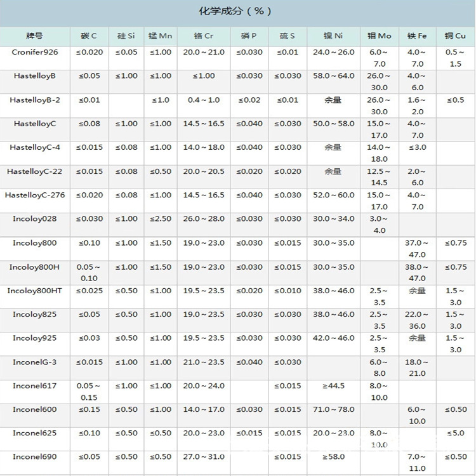
Task: Select the 镍 Ni column header
Action: point(333,36)
